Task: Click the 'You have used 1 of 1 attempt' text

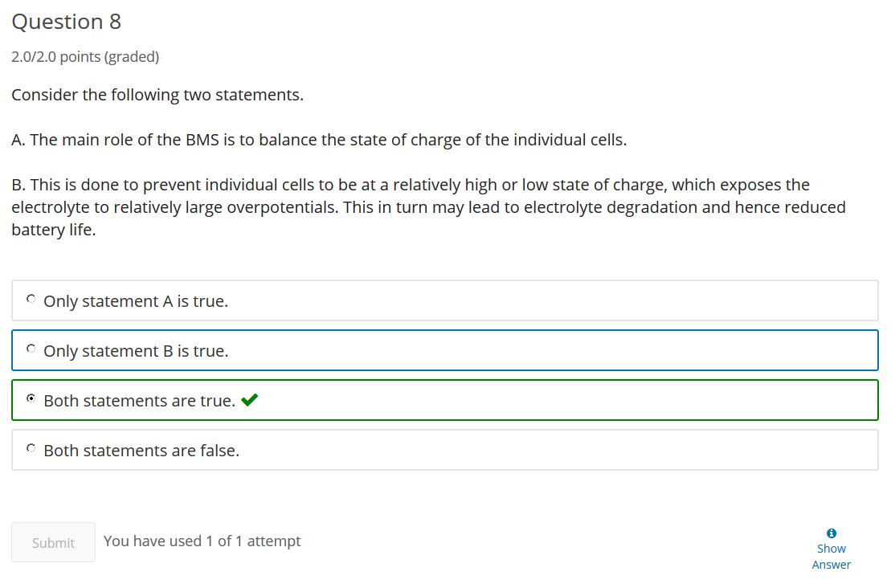Action: point(202,541)
